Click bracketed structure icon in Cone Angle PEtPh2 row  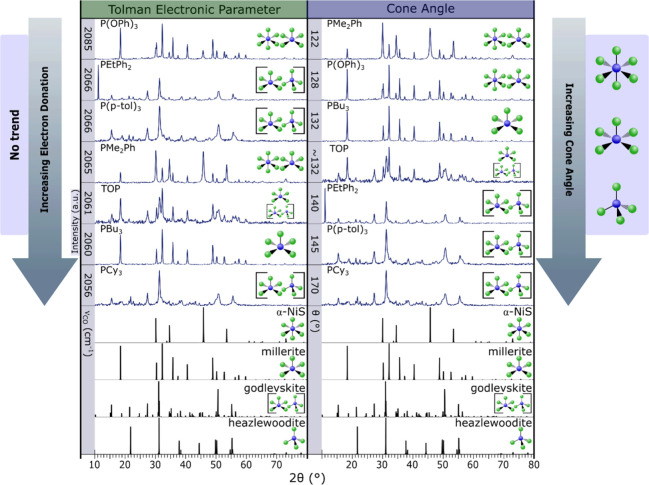pos(507,203)
